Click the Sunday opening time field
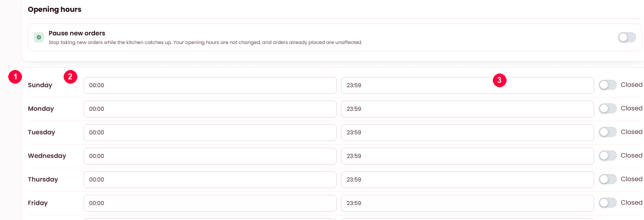The height and width of the screenshot is (220, 644). coord(210,85)
